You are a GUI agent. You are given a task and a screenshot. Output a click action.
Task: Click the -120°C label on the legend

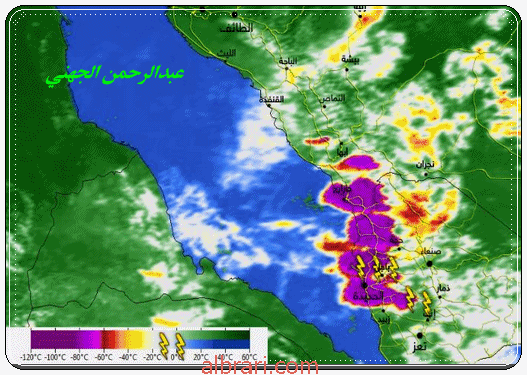(x=31, y=357)
